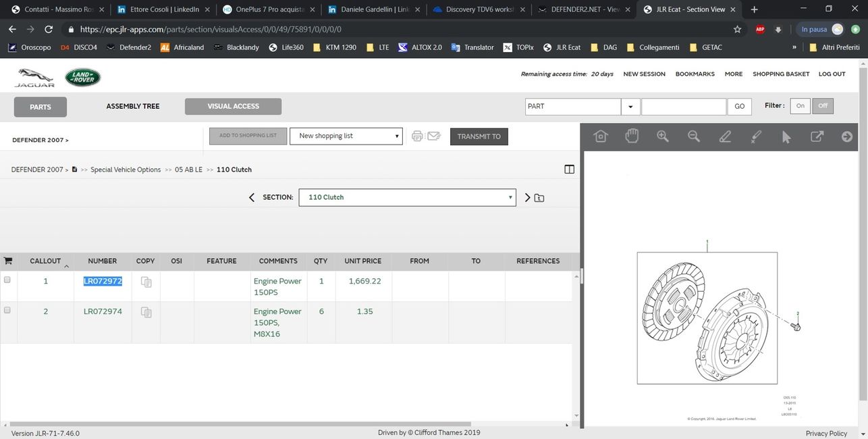Screen dimensions: 868x439
Task: Select the pointer arrow tool in diagram toolbar
Action: [786, 136]
